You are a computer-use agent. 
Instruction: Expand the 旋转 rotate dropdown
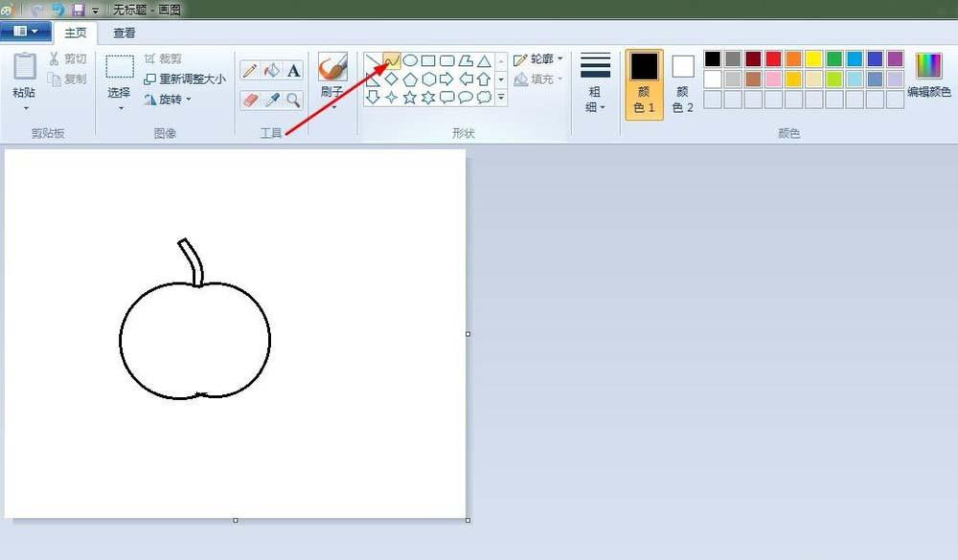tap(168, 99)
